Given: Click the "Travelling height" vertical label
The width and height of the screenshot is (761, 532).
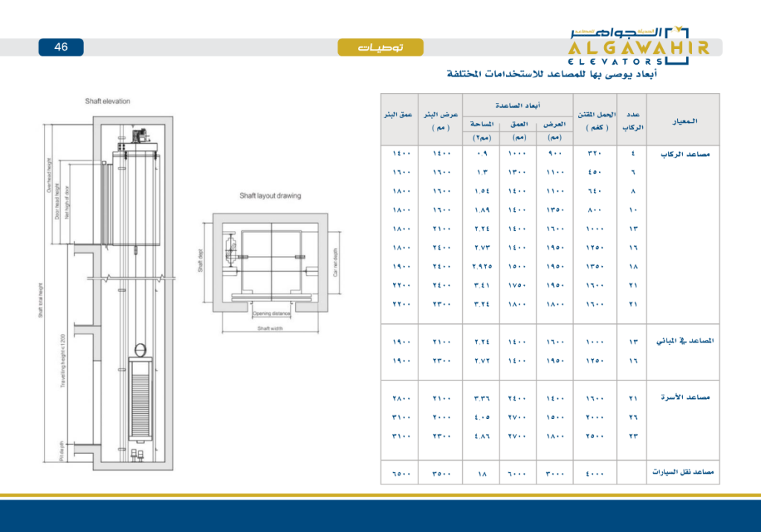Looking at the screenshot, I should pos(64,361).
